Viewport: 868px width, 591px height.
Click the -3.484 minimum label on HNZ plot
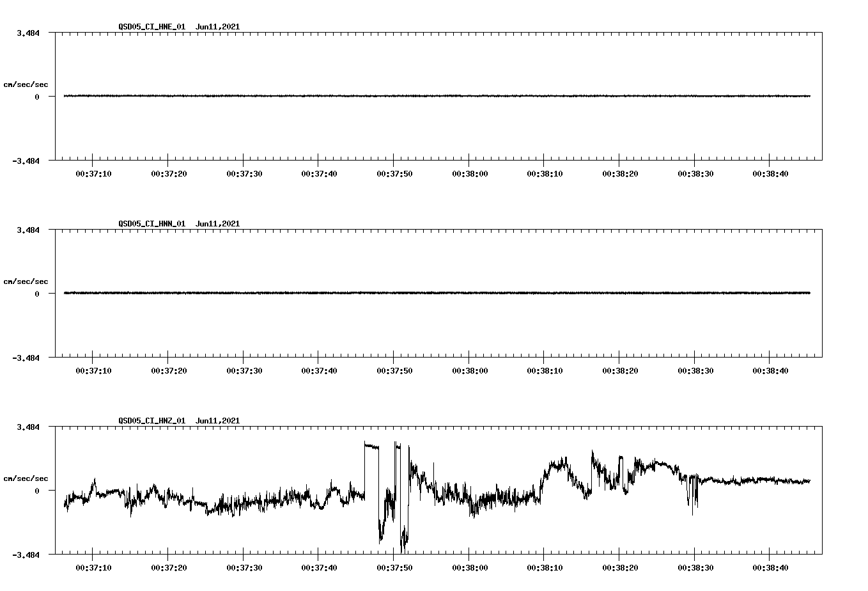click(26, 555)
